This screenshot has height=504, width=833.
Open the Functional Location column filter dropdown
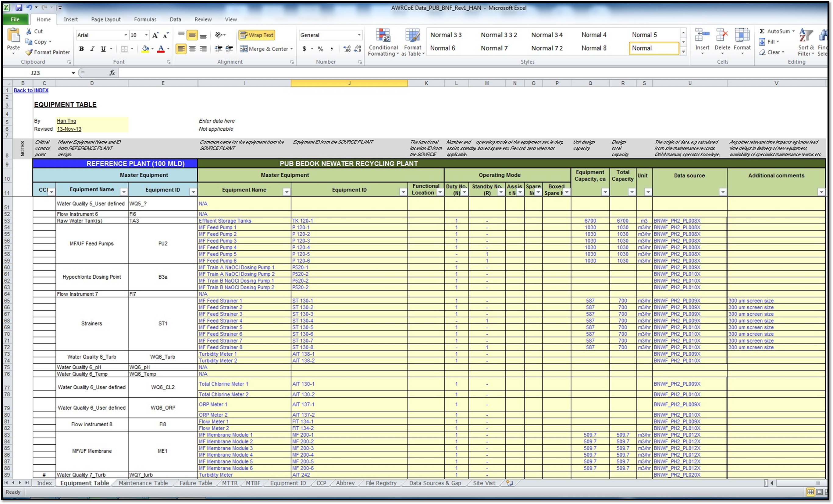tap(440, 192)
